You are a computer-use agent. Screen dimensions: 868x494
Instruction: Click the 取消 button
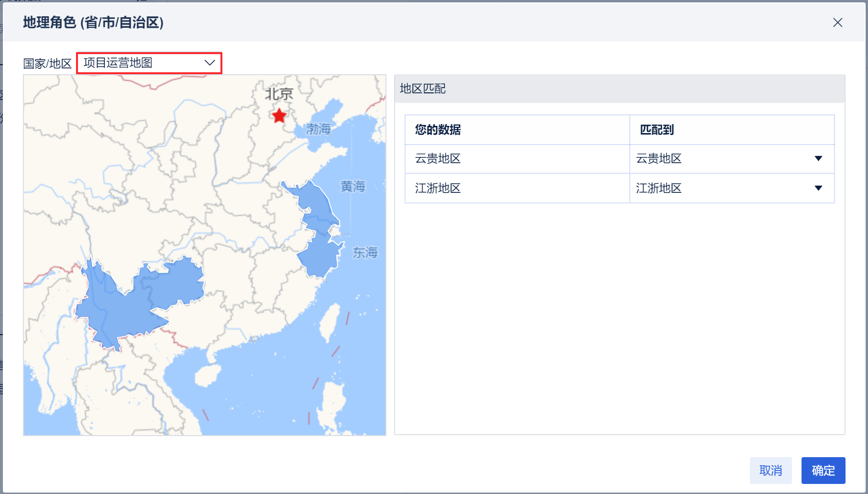770,471
